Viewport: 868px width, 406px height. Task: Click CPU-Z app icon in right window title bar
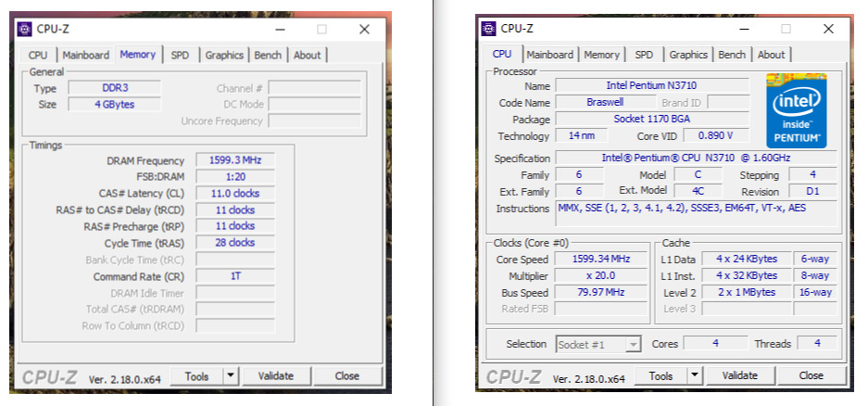(488, 28)
